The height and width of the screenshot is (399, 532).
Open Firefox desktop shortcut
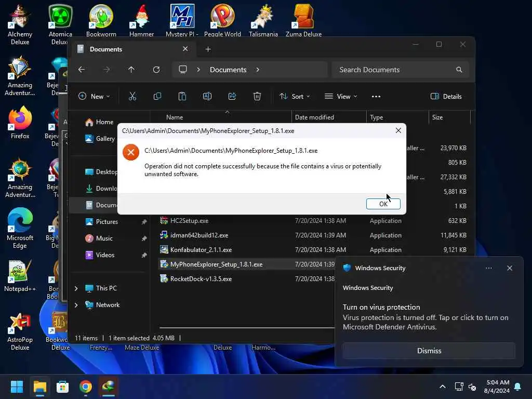(x=20, y=123)
